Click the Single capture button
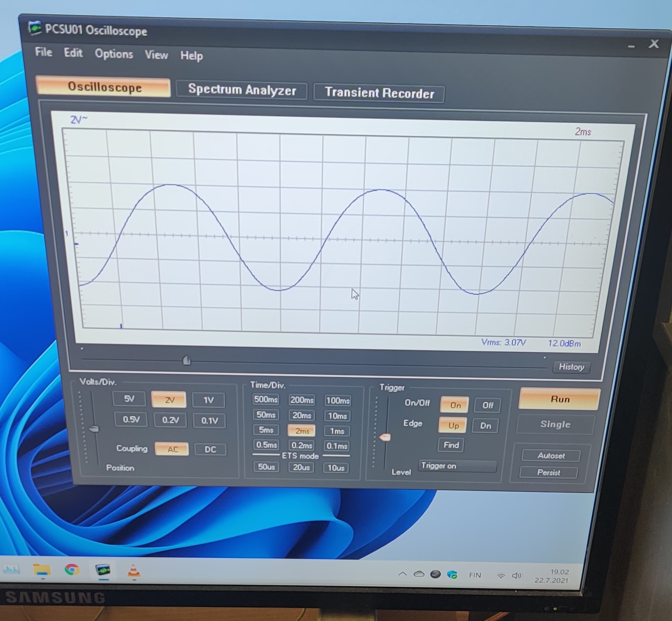Viewport: 672px width, 621px height. [x=555, y=424]
